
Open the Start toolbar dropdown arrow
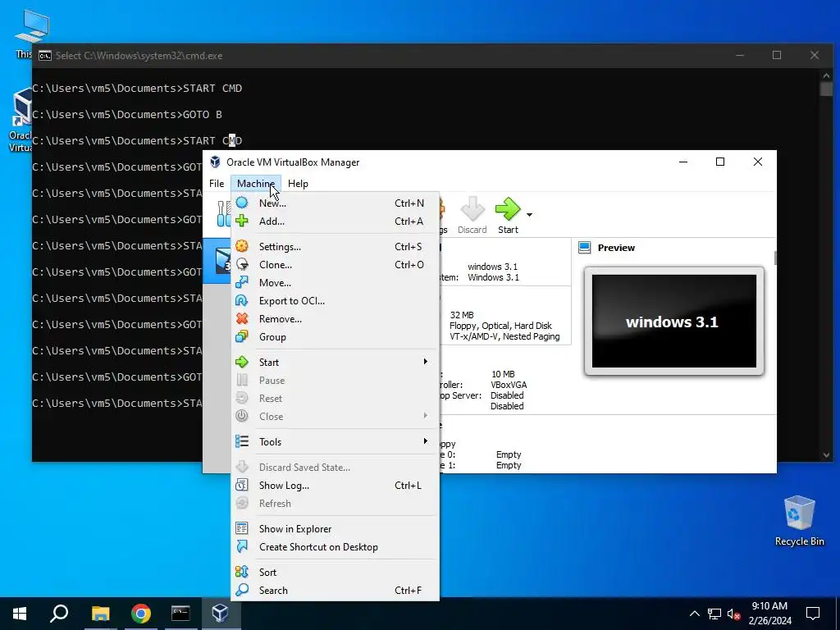(x=529, y=215)
